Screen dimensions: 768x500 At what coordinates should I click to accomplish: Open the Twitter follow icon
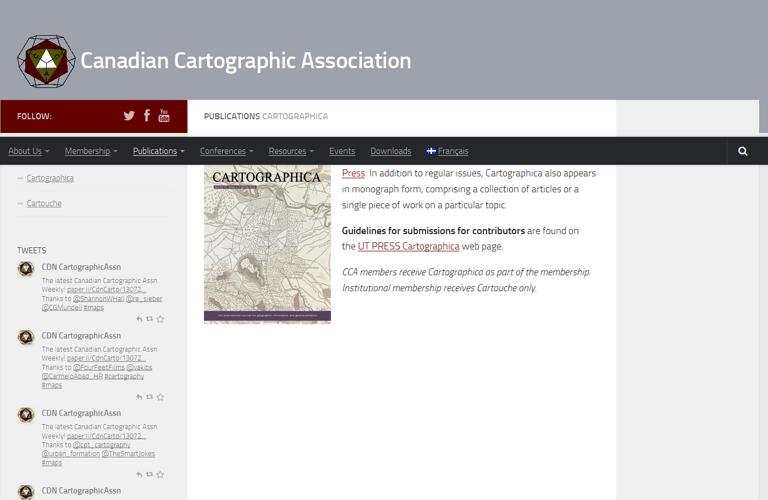(x=129, y=116)
